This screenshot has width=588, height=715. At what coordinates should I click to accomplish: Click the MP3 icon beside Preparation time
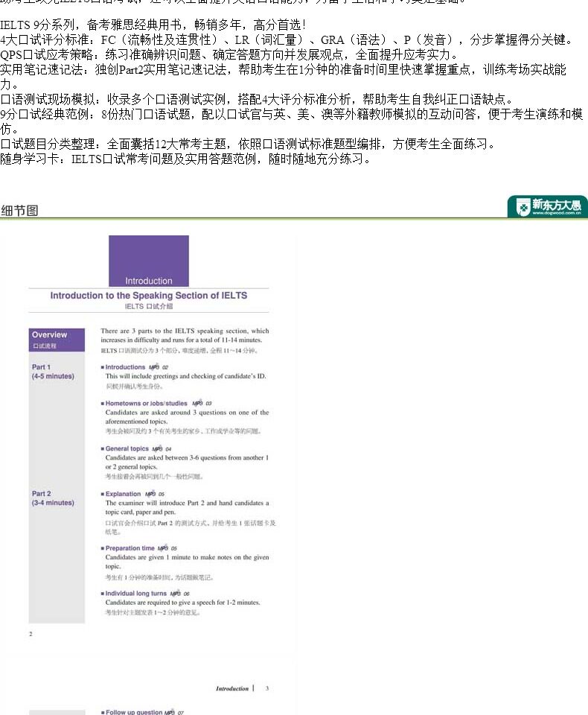167,548
